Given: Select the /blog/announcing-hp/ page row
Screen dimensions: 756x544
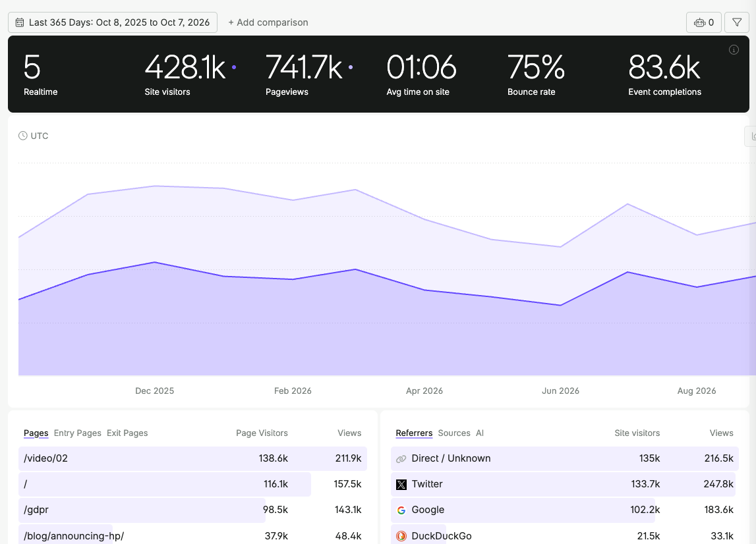Looking at the screenshot, I should (193, 535).
